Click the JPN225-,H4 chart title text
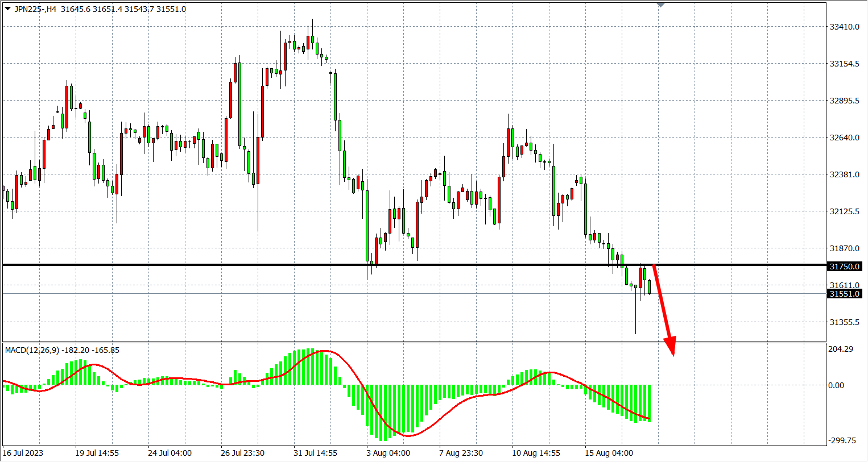Image resolution: width=868 pixels, height=462 pixels. 35,9
